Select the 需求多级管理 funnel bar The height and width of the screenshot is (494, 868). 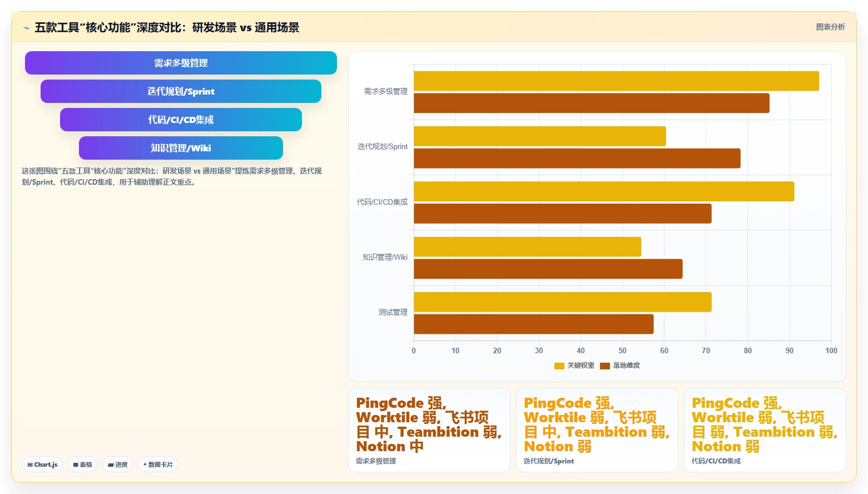tap(181, 63)
